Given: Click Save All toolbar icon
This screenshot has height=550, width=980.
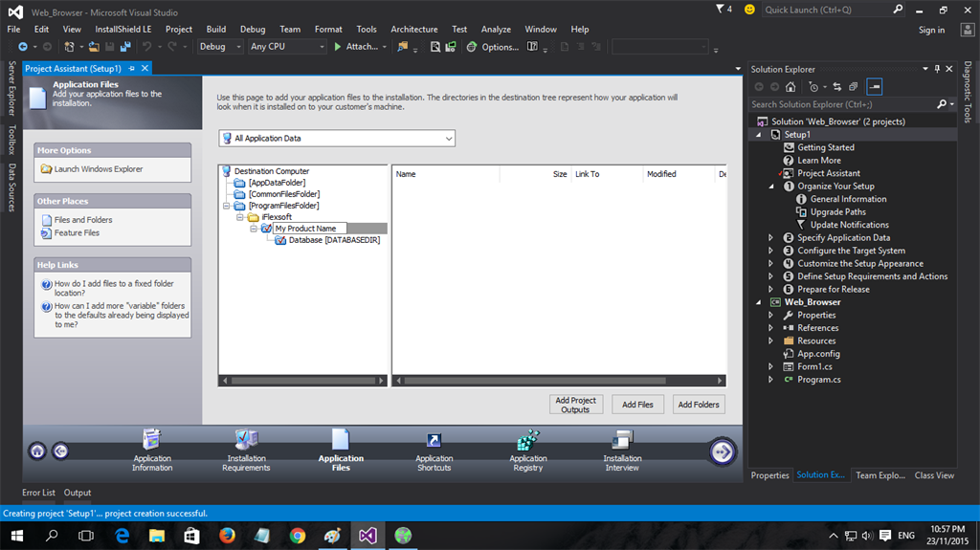Looking at the screenshot, I should point(125,46).
